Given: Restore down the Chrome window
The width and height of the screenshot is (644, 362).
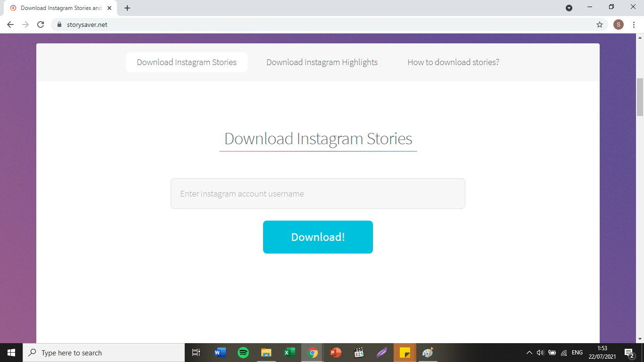Looking at the screenshot, I should [x=611, y=7].
